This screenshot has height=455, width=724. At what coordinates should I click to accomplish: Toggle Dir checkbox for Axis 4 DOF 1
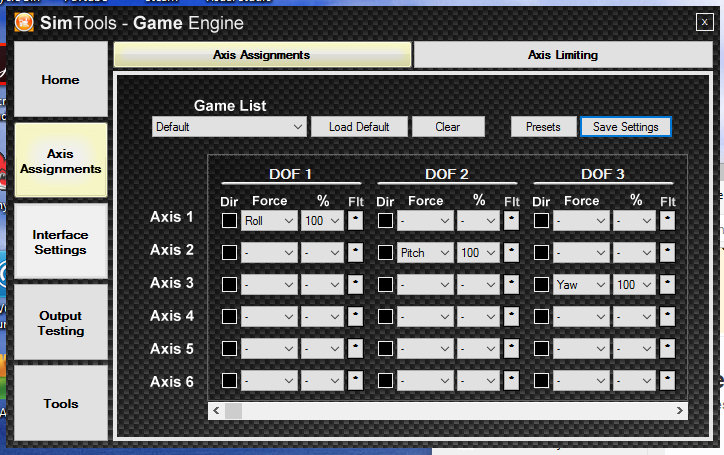click(229, 316)
